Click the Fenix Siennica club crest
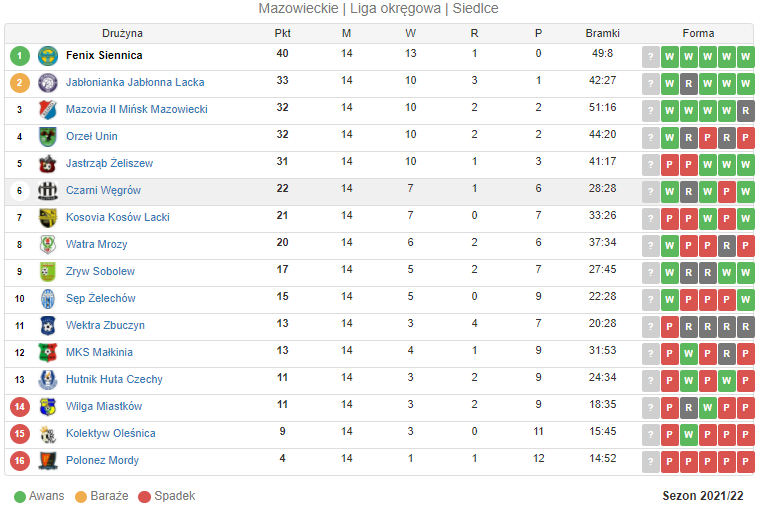This screenshot has width=772, height=513. click(x=48, y=56)
